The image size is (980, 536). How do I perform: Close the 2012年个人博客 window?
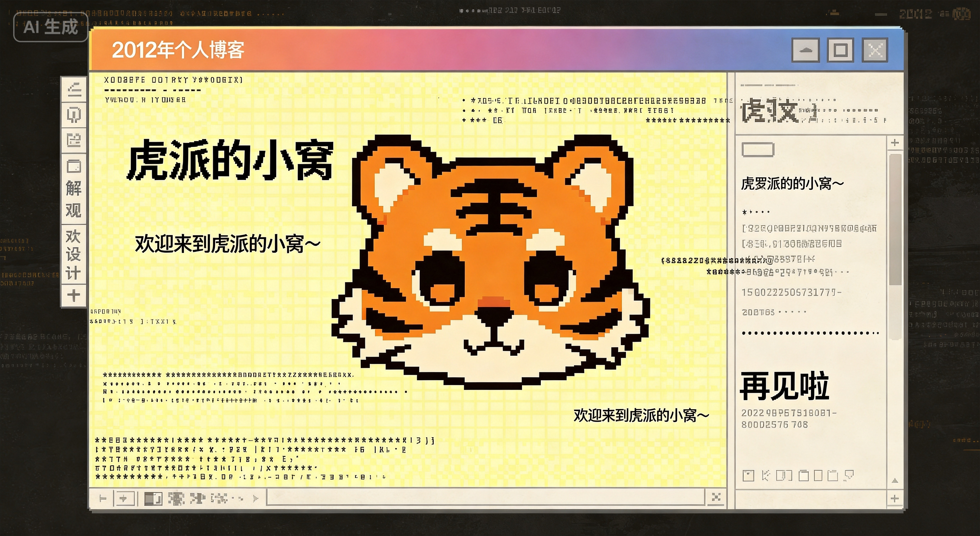click(x=875, y=50)
